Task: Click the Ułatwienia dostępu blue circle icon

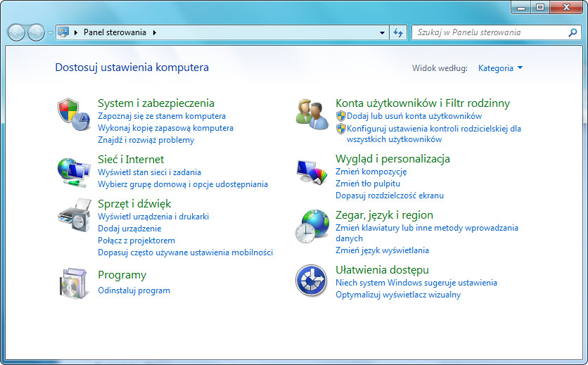Action: pyautogui.click(x=311, y=281)
